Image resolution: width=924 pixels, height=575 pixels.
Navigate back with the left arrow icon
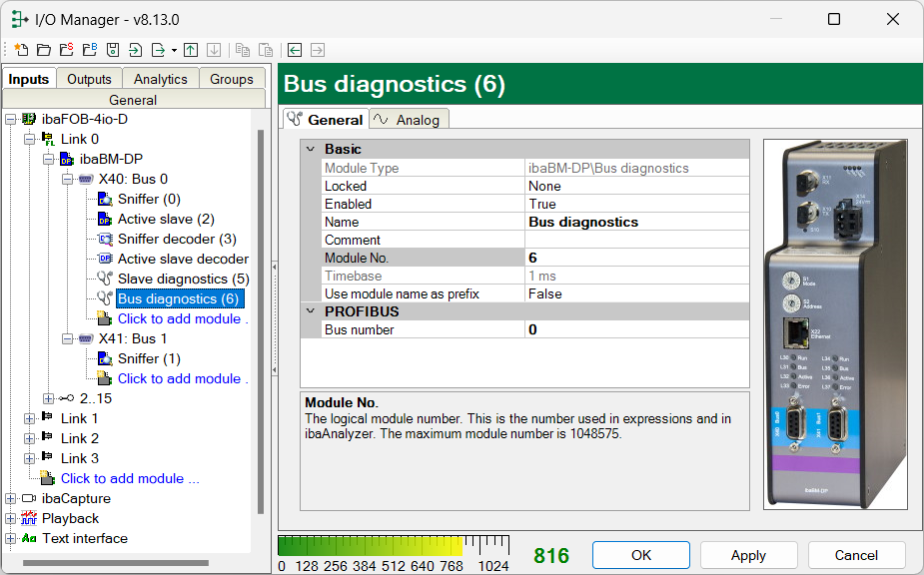click(x=295, y=50)
